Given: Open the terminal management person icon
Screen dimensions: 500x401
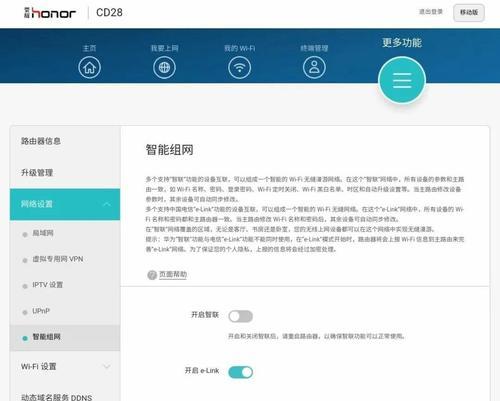Looking at the screenshot, I should pos(314,68).
